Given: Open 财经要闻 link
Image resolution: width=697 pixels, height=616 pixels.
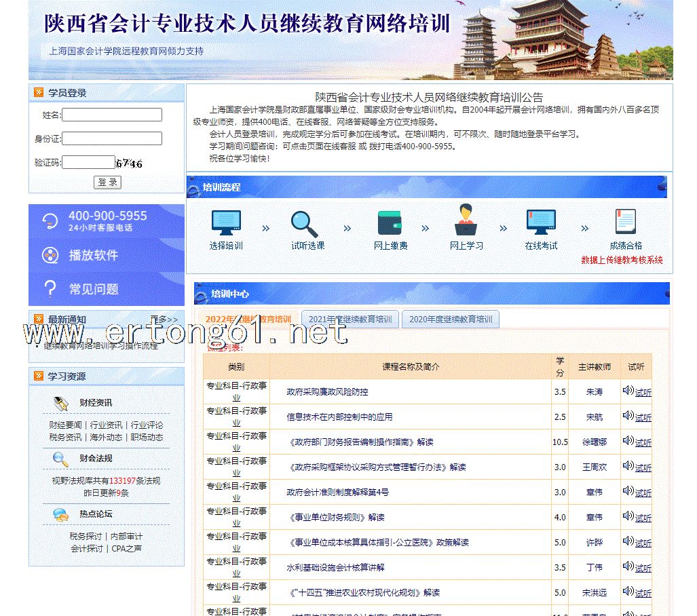Looking at the screenshot, I should [65, 425].
